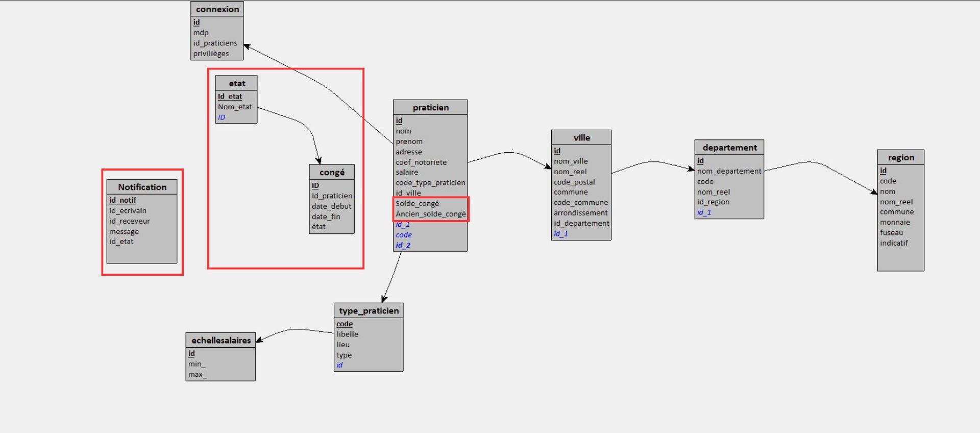The image size is (980, 433).
Task: Select the Notification table title
Action: click(142, 187)
